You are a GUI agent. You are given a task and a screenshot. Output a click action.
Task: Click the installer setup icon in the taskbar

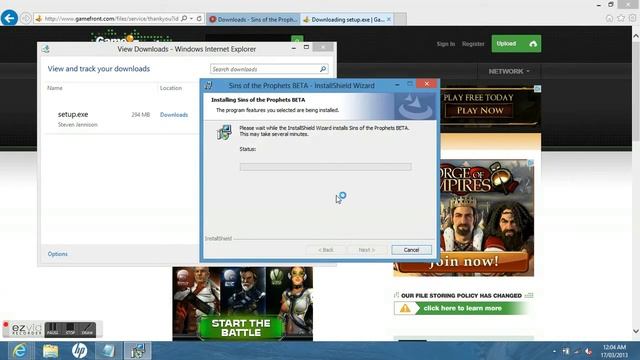(x=138, y=351)
